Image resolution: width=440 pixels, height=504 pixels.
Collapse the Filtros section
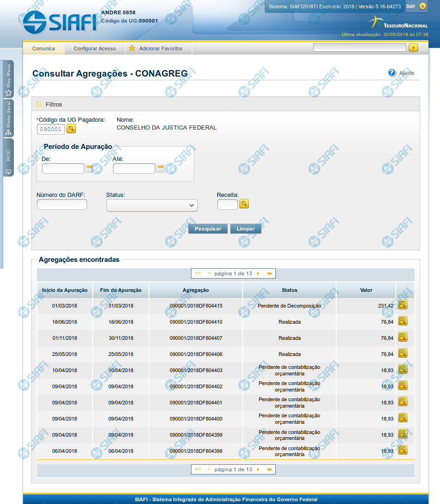point(39,105)
